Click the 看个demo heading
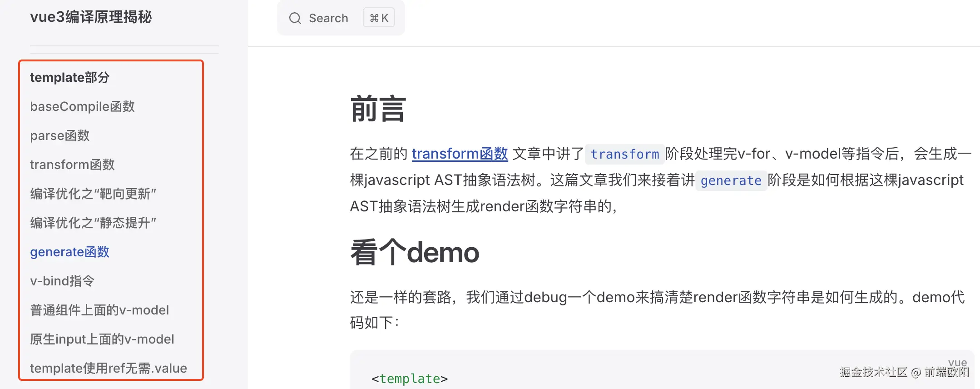 click(415, 253)
